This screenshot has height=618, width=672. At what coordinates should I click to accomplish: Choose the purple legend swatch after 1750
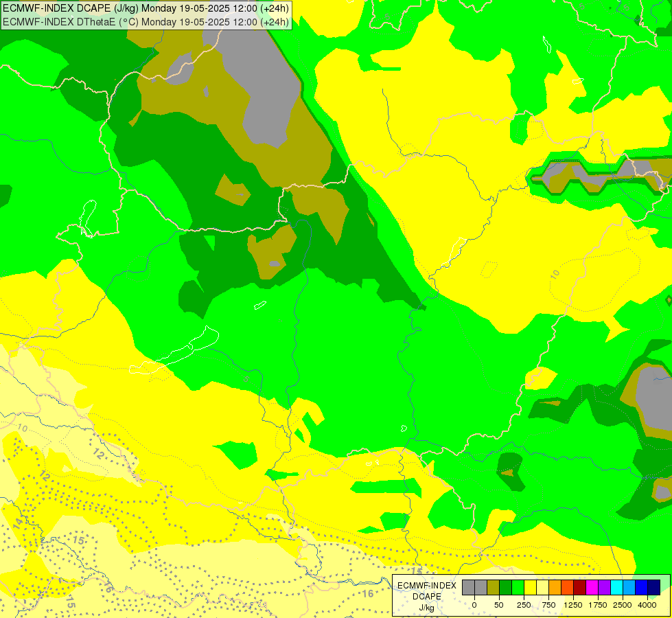604,588
